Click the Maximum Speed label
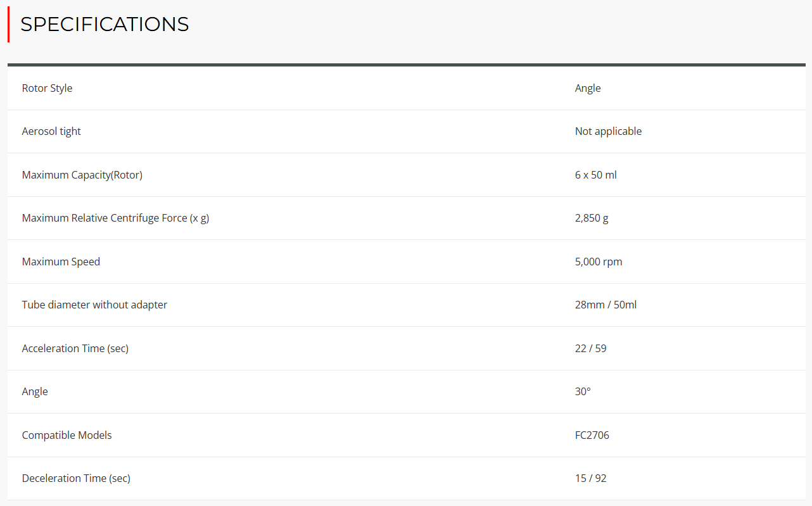The height and width of the screenshot is (506, 812). tap(61, 262)
